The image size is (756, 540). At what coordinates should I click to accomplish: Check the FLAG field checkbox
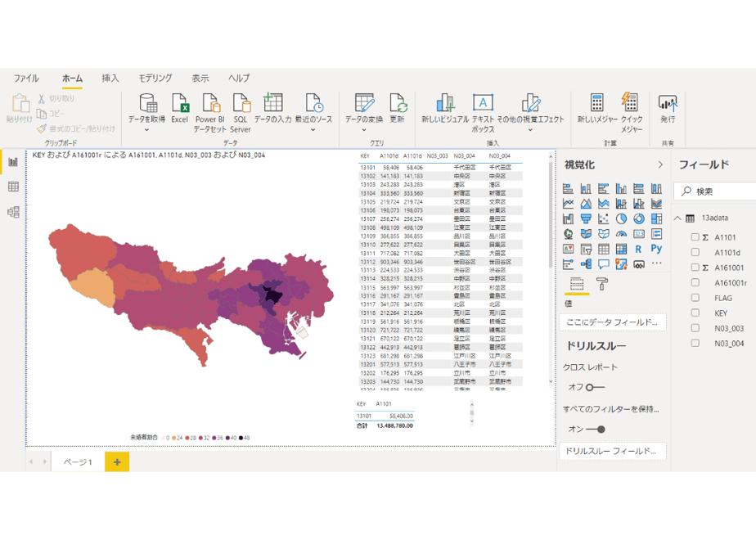point(695,298)
